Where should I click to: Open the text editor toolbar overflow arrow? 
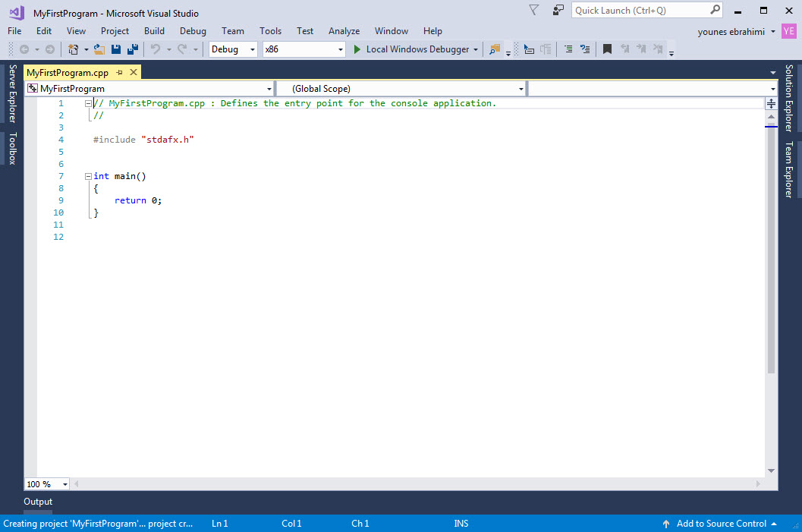[x=671, y=53]
